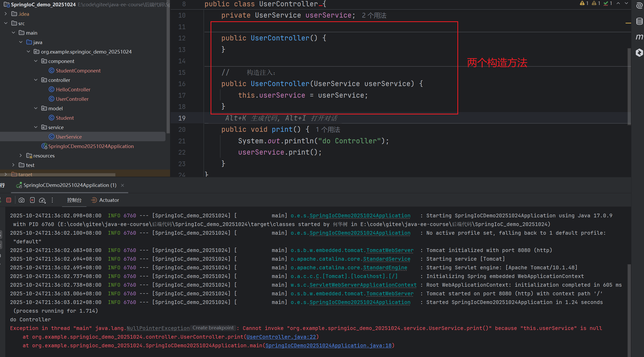Collapse the src folder in project tree
Image resolution: width=644 pixels, height=357 pixels.
(x=6, y=23)
